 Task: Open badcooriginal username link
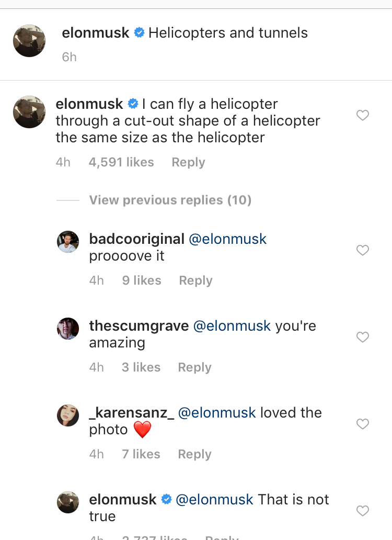pos(137,239)
